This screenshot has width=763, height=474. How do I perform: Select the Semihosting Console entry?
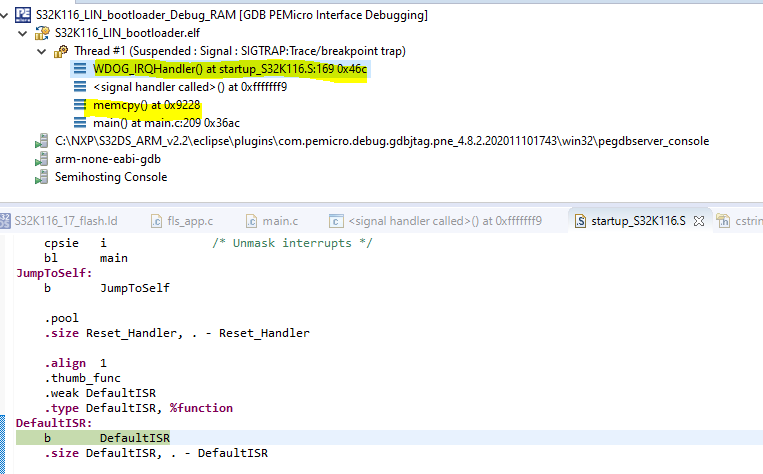pyautogui.click(x=111, y=177)
